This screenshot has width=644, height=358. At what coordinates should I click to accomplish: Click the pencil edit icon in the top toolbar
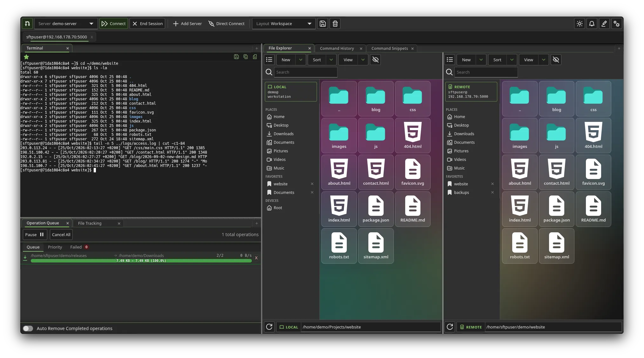click(x=604, y=23)
